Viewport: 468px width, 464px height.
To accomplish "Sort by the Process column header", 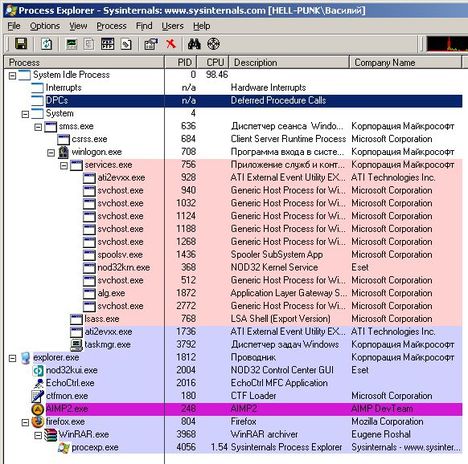I will pyautogui.click(x=84, y=62).
